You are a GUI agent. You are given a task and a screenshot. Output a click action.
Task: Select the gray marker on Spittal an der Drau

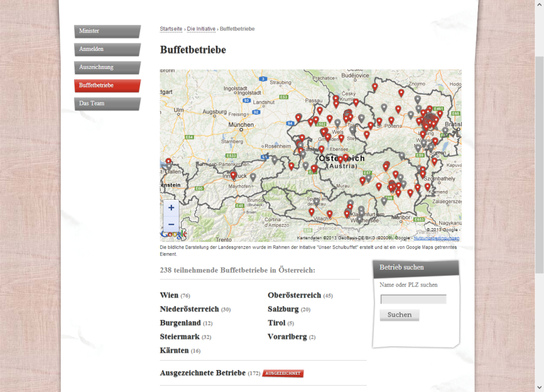(x=316, y=202)
